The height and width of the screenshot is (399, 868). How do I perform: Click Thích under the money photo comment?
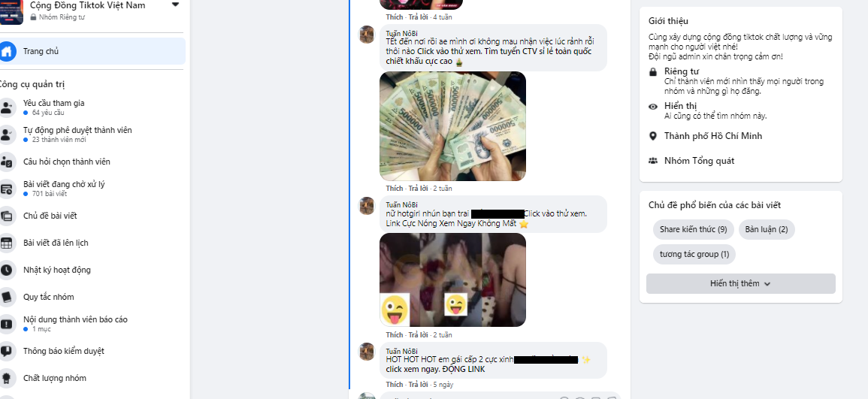[394, 188]
